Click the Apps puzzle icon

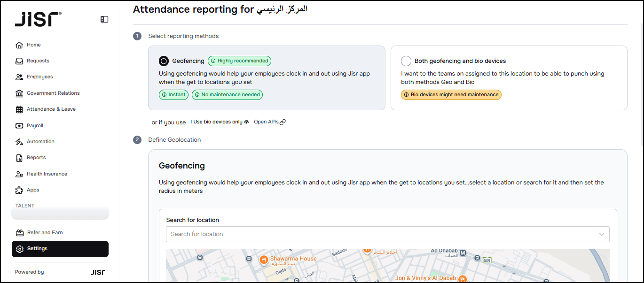pyautogui.click(x=19, y=190)
